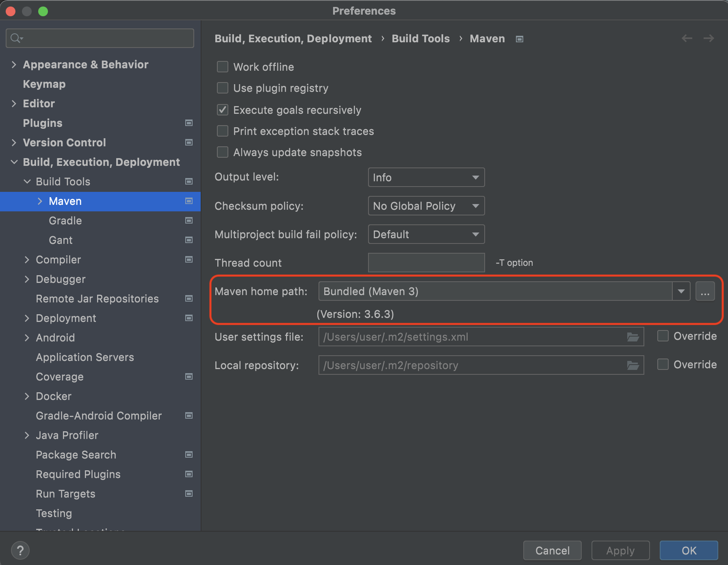Click the project-level icon beside Required Plugins
This screenshot has height=565, width=728.
coord(189,474)
